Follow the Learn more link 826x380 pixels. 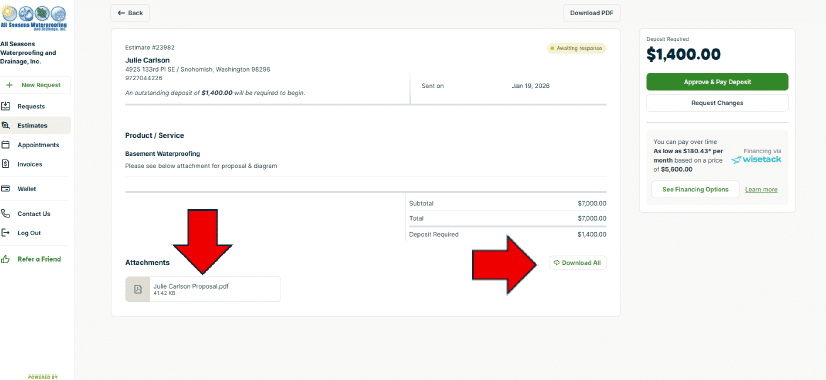click(x=761, y=190)
